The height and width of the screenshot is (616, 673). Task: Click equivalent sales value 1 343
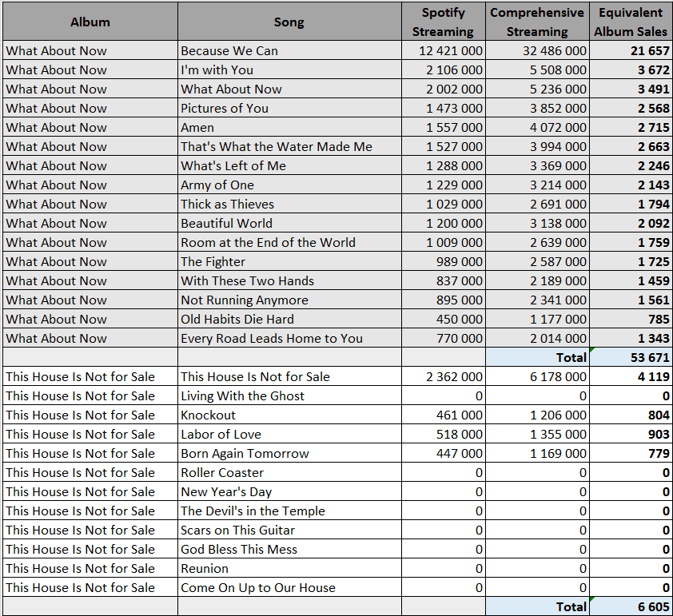click(631, 338)
